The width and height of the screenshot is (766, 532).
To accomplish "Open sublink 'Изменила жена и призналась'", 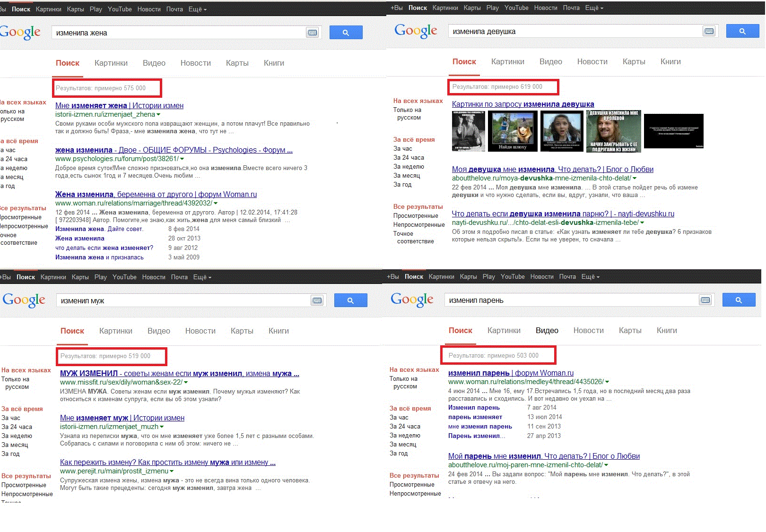I will [99, 257].
